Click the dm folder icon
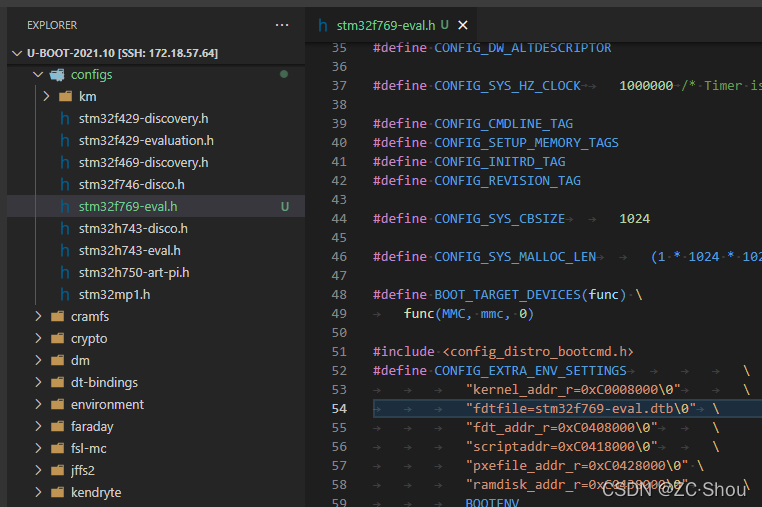 coord(57,360)
